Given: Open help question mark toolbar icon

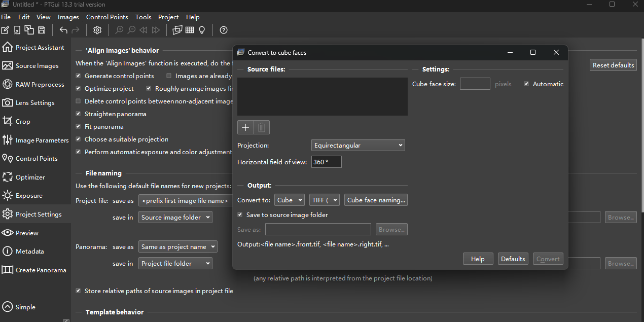Looking at the screenshot, I should click(x=224, y=30).
